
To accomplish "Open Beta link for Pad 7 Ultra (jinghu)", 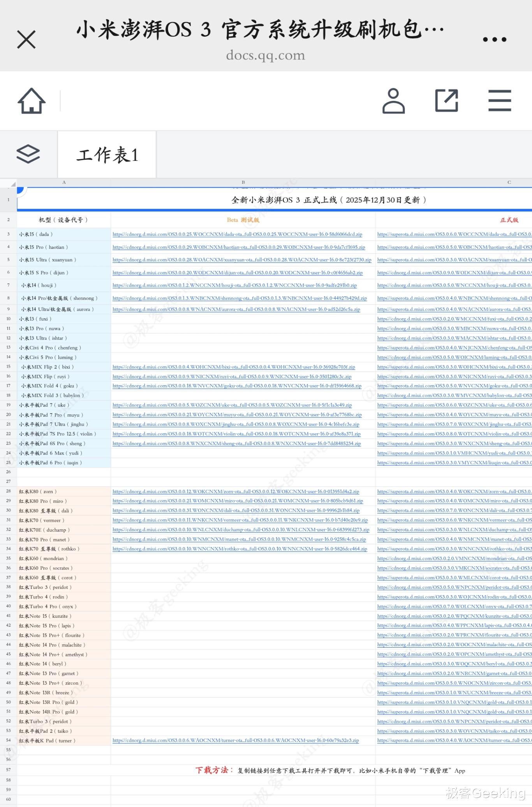I will tap(236, 425).
